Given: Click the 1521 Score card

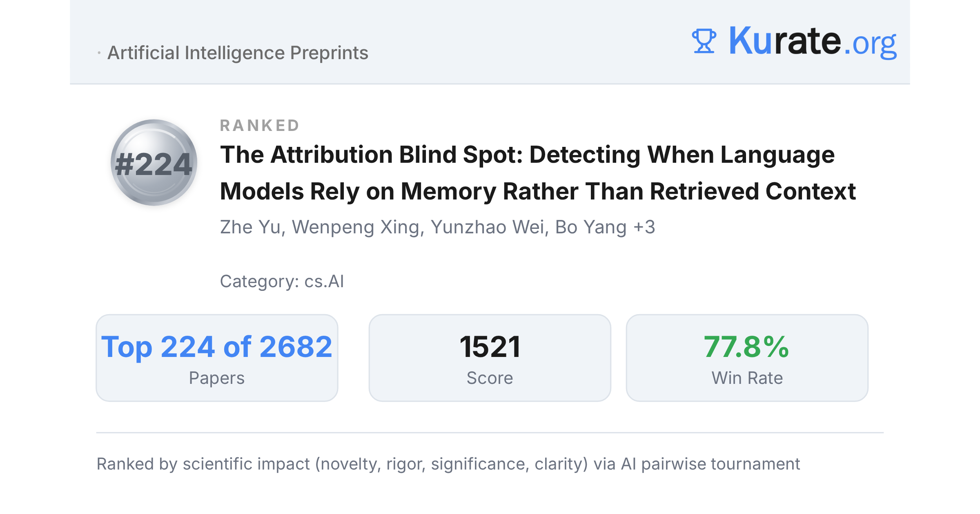Looking at the screenshot, I should (490, 358).
